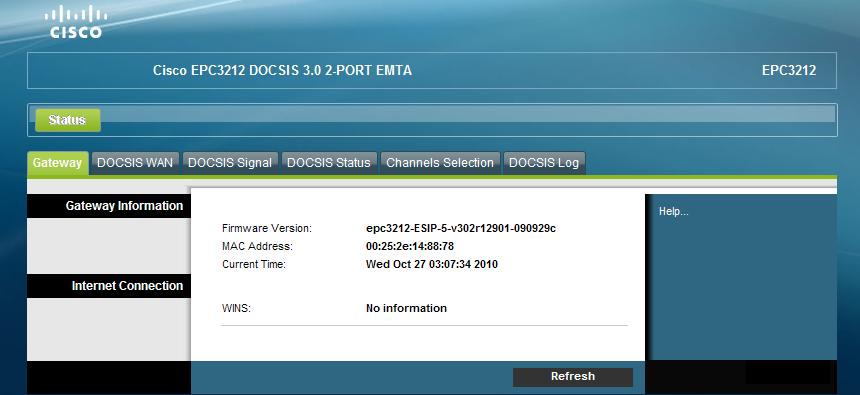
Task: Select the current time Wed Oct 27 value
Action: (432, 264)
